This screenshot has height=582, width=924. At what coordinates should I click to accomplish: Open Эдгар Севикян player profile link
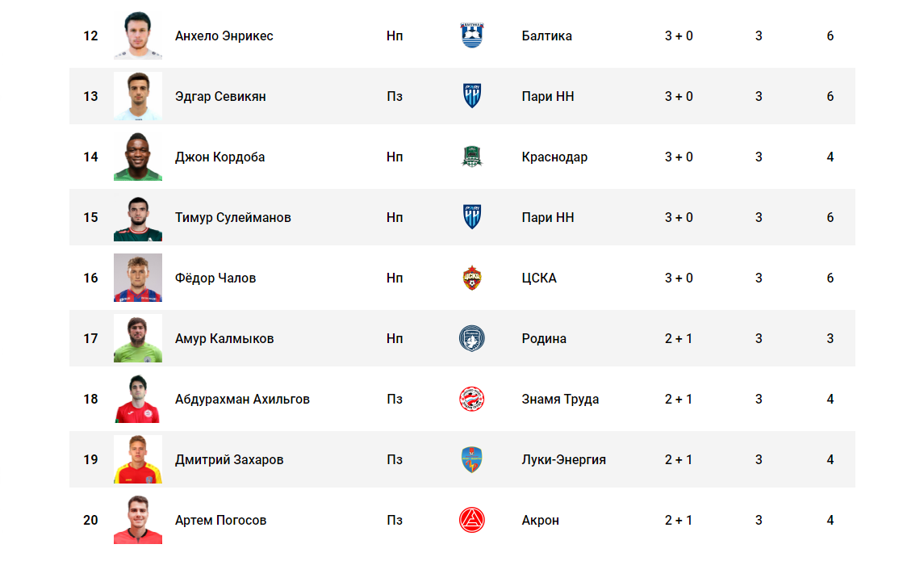point(220,97)
